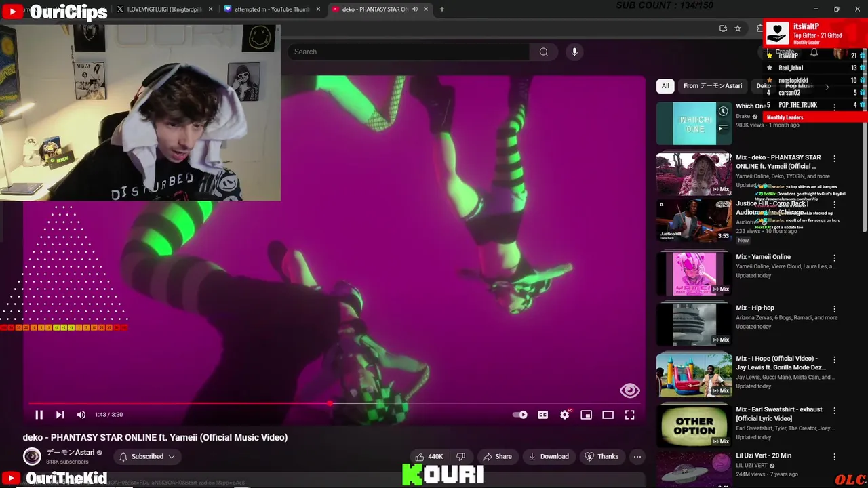Enter fullscreen mode
Image resolution: width=868 pixels, height=488 pixels.
629,415
